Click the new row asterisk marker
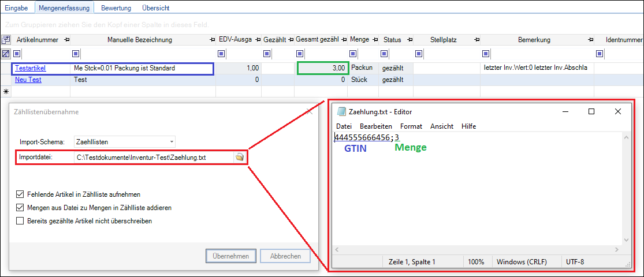The width and height of the screenshot is (644, 277). (x=6, y=92)
